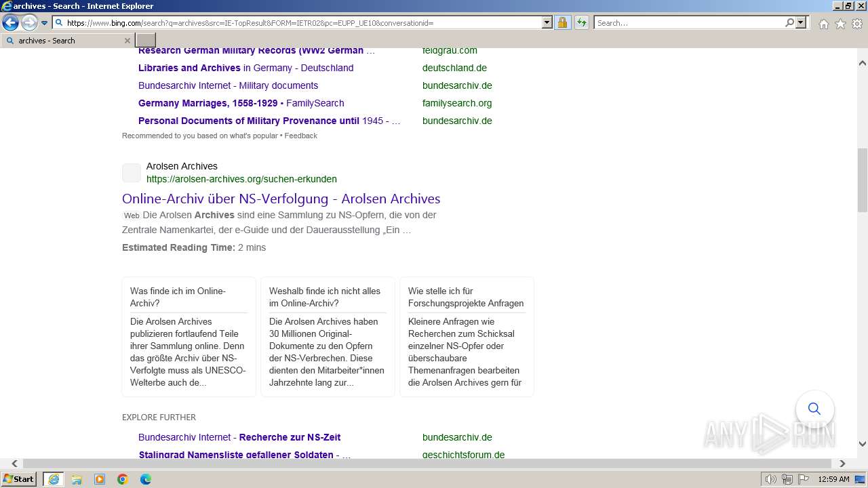Click the floating blue search button
The width and height of the screenshot is (868, 488).
814,409
